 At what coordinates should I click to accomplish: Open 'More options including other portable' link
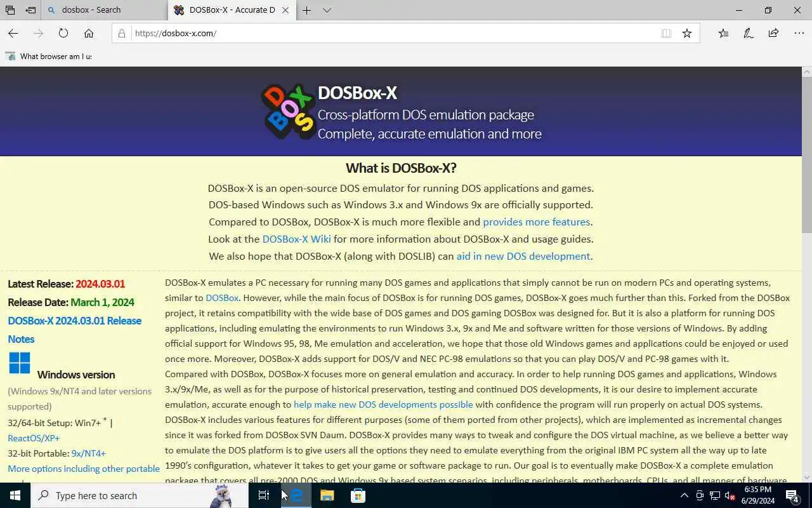tap(84, 469)
